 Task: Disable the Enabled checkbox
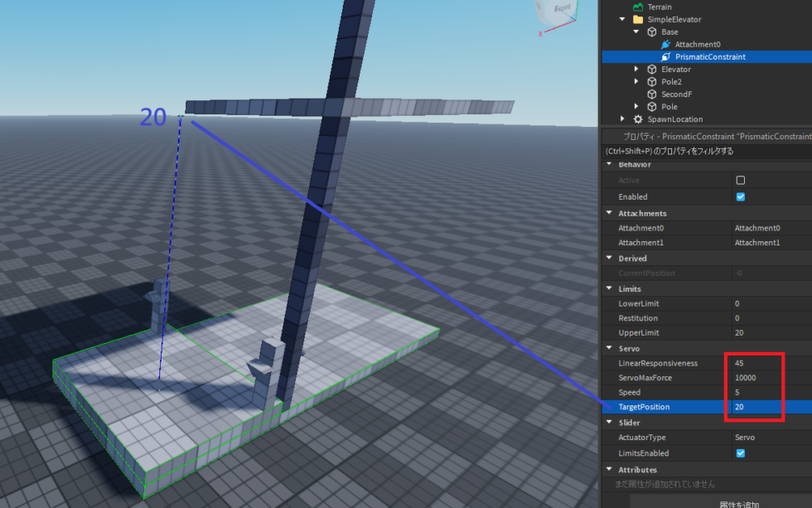(x=740, y=196)
